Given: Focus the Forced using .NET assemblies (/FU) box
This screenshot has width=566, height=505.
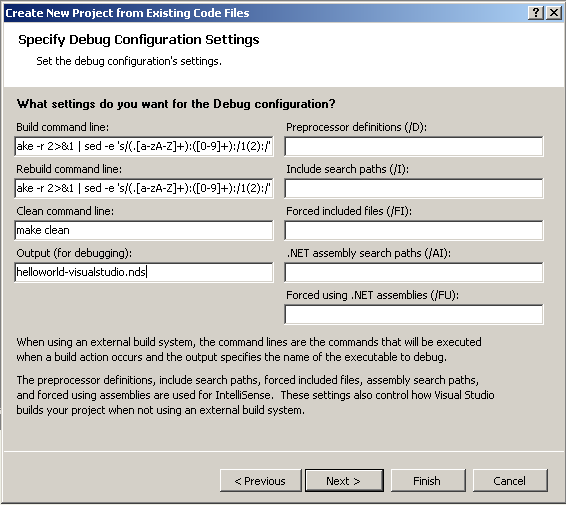Looking at the screenshot, I should point(414,314).
